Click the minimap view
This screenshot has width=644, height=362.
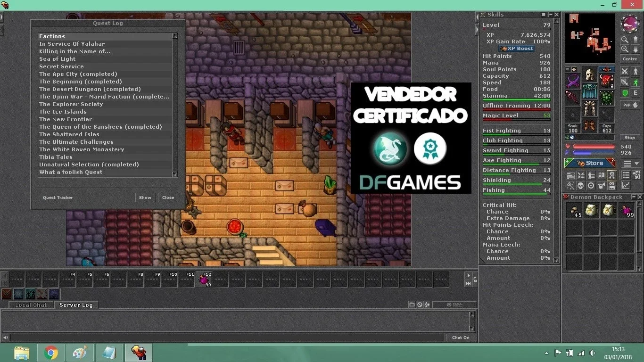(590, 38)
